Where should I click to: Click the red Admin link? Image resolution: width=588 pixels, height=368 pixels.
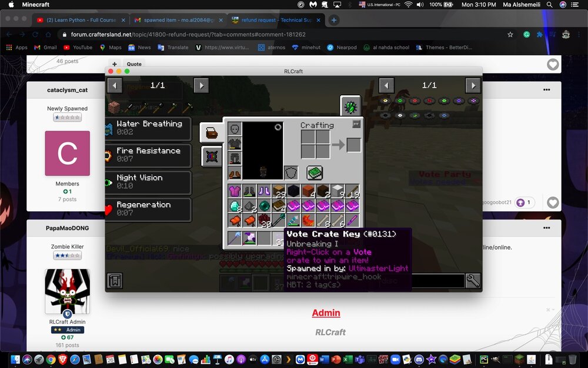tap(326, 313)
